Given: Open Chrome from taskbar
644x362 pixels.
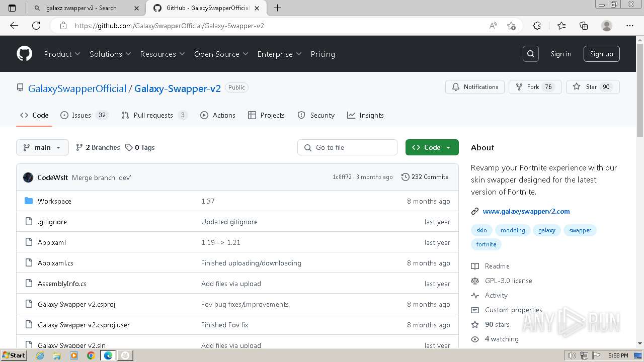Looking at the screenshot, I should tap(91, 355).
